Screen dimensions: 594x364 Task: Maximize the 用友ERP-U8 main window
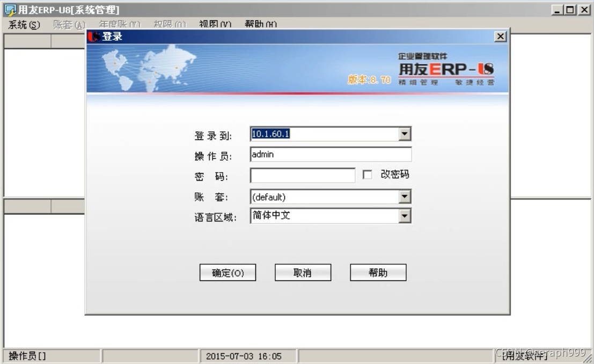(x=570, y=10)
